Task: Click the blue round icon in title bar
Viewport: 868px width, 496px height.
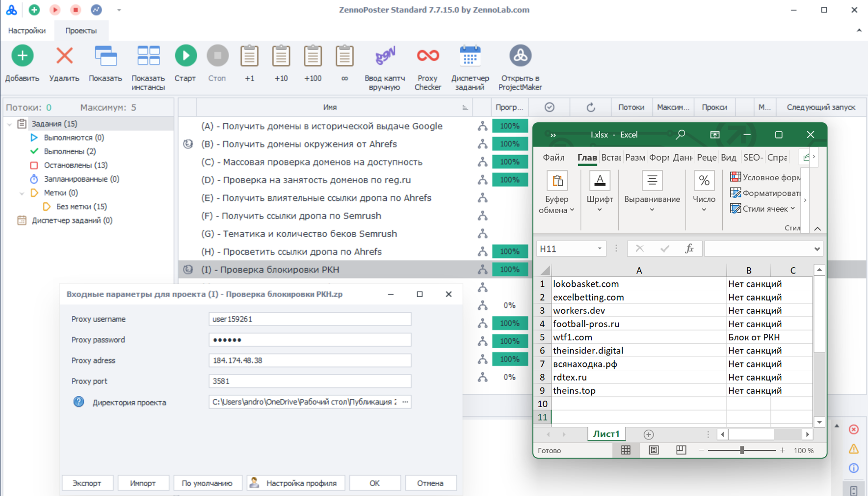Action: pos(96,10)
